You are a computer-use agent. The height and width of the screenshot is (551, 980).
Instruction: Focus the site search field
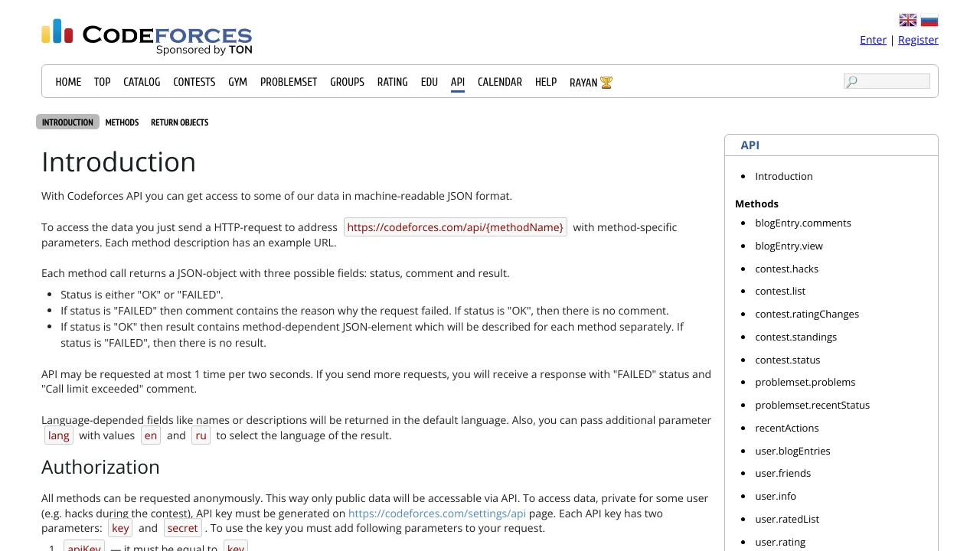tap(887, 81)
